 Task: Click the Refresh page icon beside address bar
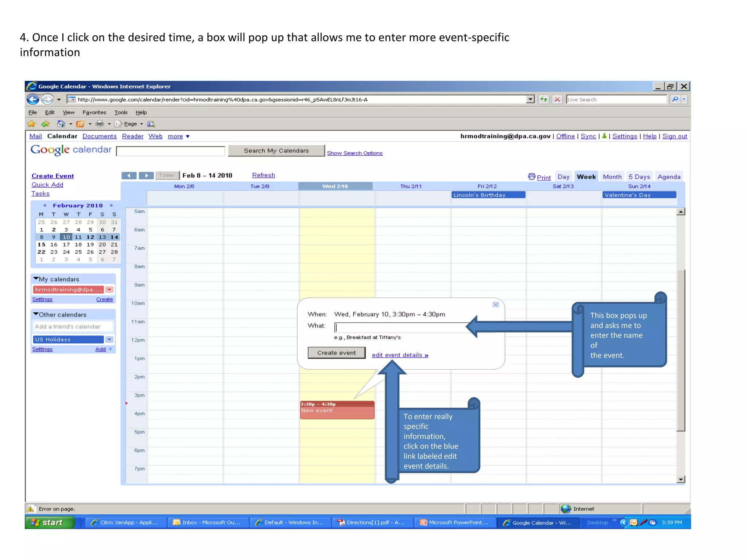pos(543,99)
